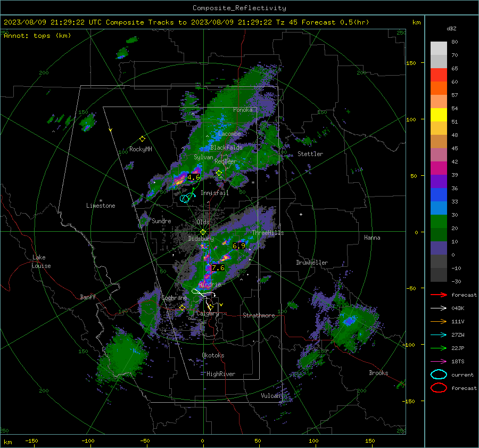Viewport: 479px width, 448px height.
Task: Click the blue storm cell near Brooks
Action: tap(349, 321)
